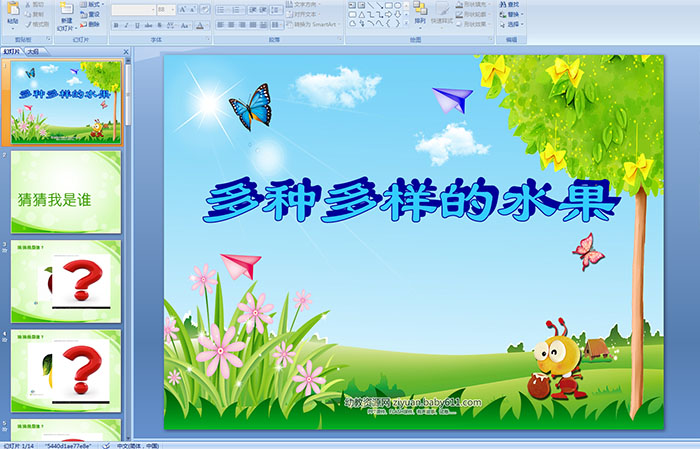Click the Clear Formatting eraser icon
The height and width of the screenshot is (449, 700).
click(205, 9)
